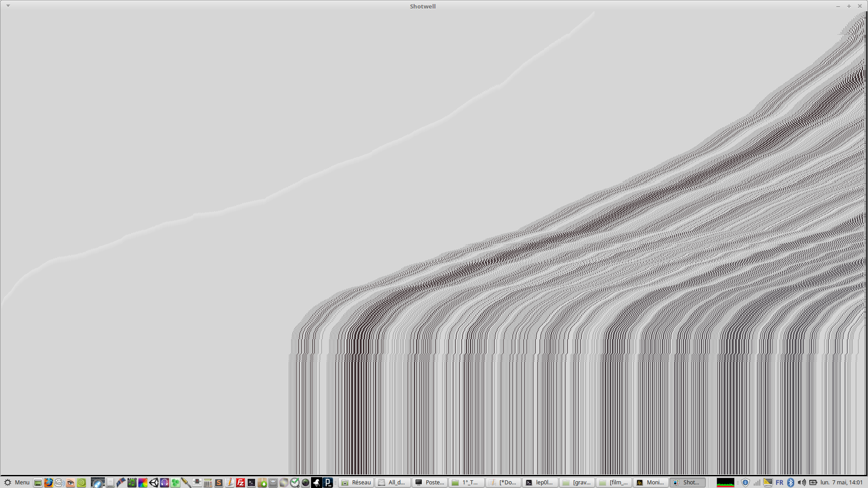Open the clock showing lun. 7 mai
The image size is (868, 488).
click(841, 482)
